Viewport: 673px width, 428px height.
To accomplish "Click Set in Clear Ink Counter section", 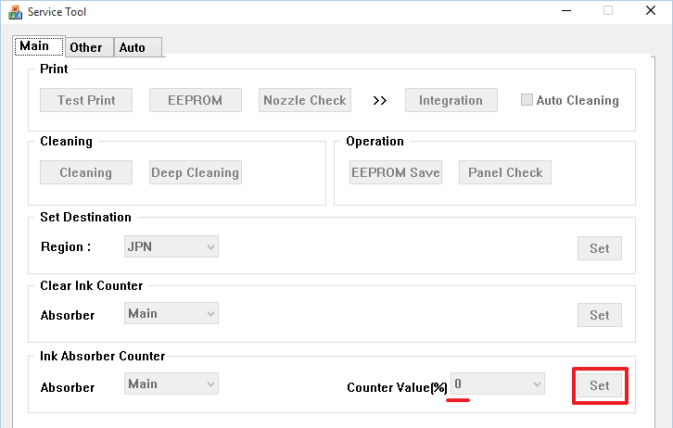I will (599, 315).
